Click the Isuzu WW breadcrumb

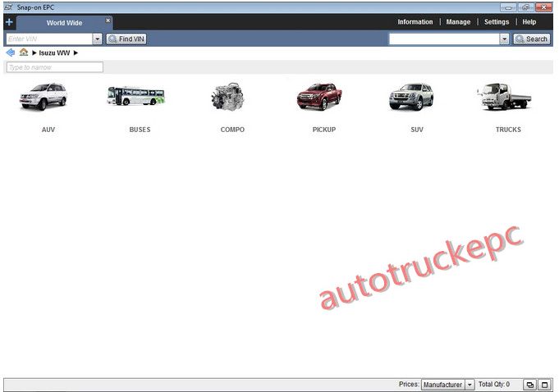(x=54, y=52)
